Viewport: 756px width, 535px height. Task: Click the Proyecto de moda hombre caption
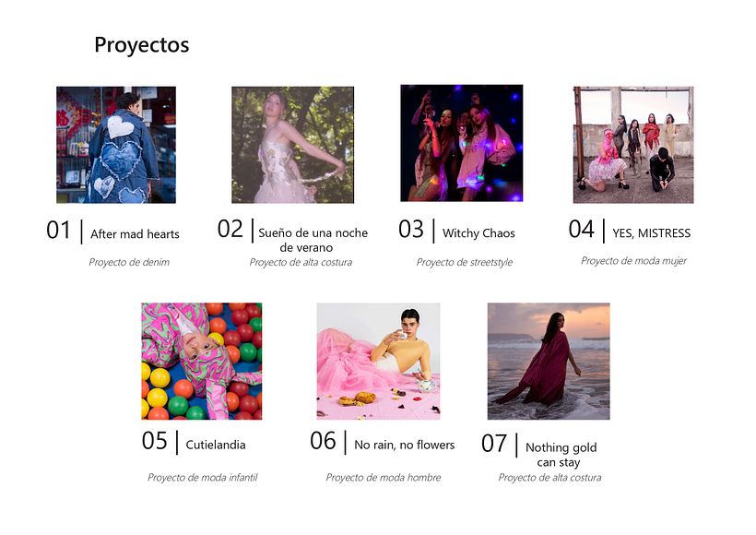pos(384,477)
